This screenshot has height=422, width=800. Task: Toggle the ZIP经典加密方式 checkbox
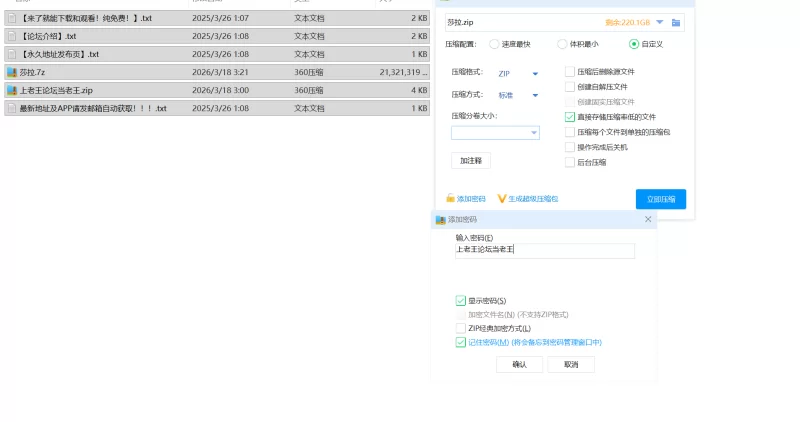pyautogui.click(x=460, y=328)
